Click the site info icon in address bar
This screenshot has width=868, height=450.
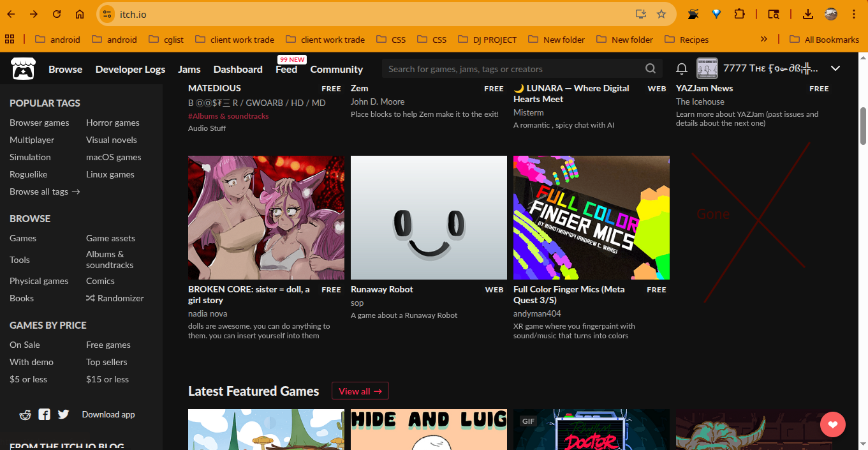point(107,14)
